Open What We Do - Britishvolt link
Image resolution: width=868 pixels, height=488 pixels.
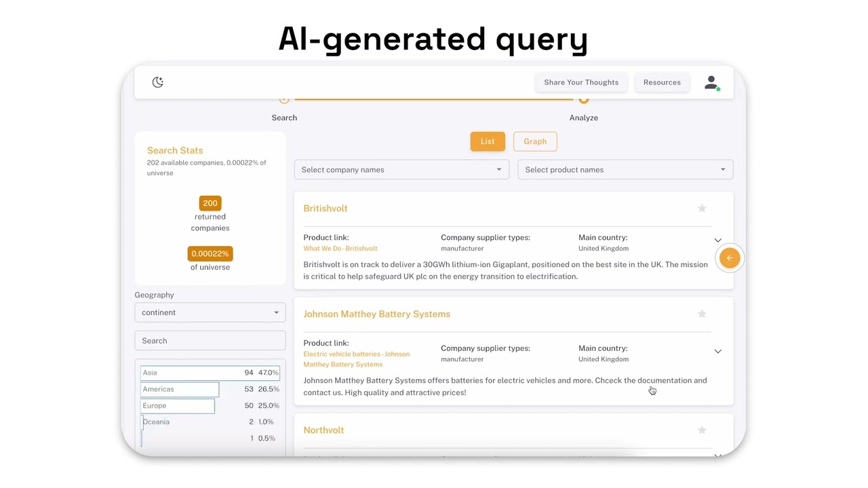point(340,249)
